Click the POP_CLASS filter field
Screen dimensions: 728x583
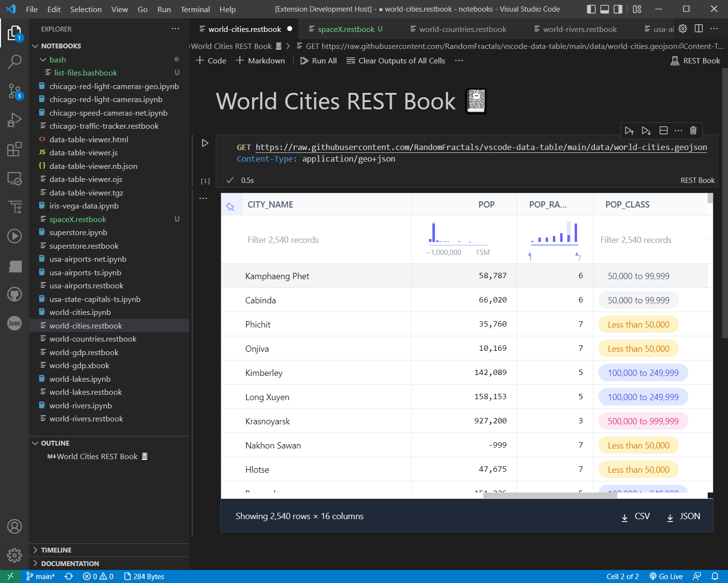pyautogui.click(x=651, y=240)
